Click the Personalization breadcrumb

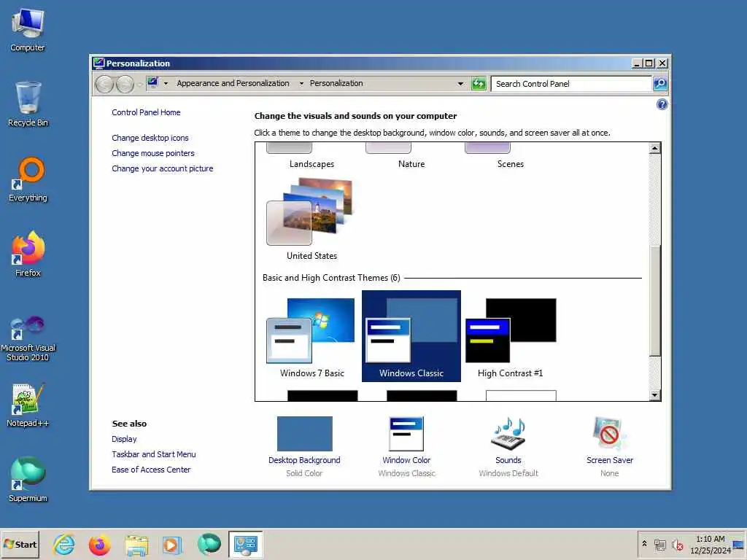coord(336,83)
